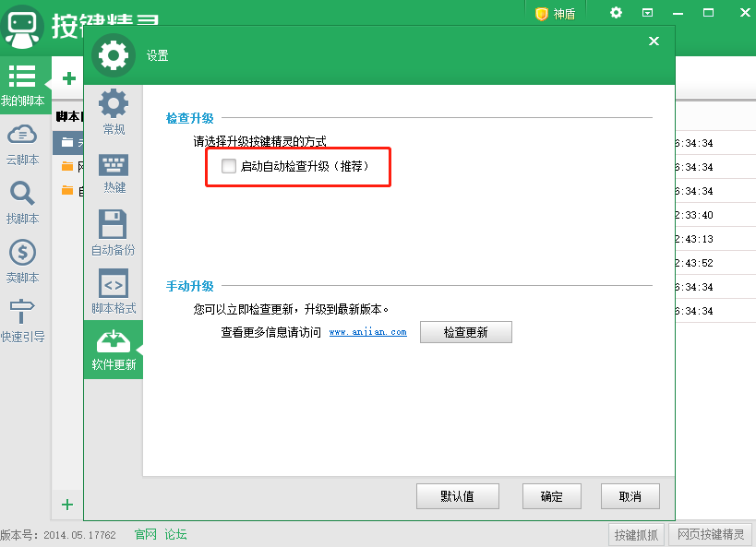Image resolution: width=756 pixels, height=547 pixels.
Task: Select the second orange folder
Action: tap(68, 167)
